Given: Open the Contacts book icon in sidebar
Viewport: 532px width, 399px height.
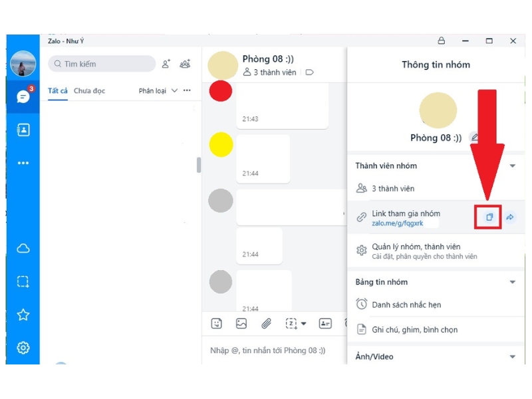Looking at the screenshot, I should click(x=23, y=130).
